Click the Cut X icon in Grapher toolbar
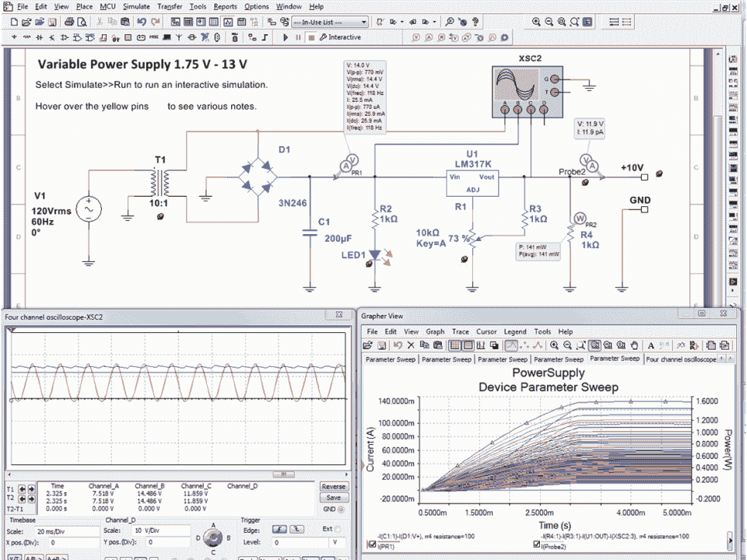 tap(411, 345)
